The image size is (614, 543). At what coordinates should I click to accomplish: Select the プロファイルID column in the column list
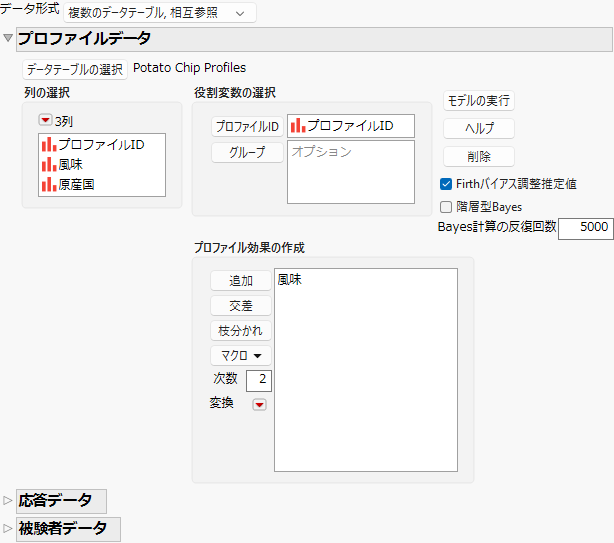click(102, 144)
